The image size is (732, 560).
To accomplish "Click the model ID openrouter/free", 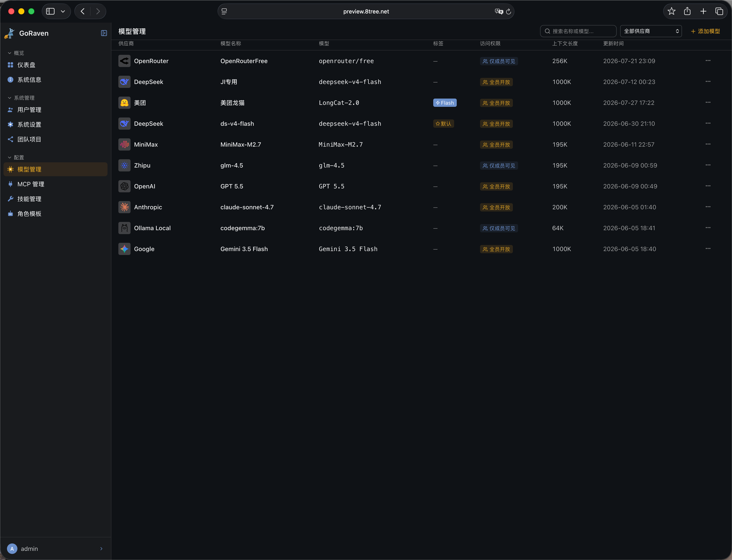I will coord(346,61).
